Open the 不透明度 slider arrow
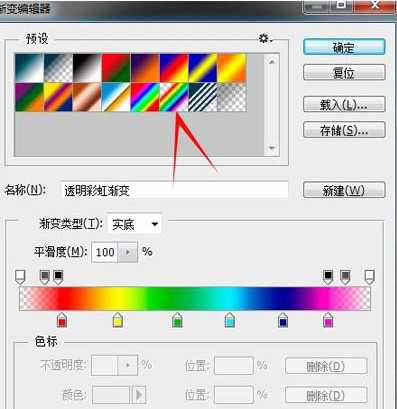397x409 pixels. click(128, 365)
